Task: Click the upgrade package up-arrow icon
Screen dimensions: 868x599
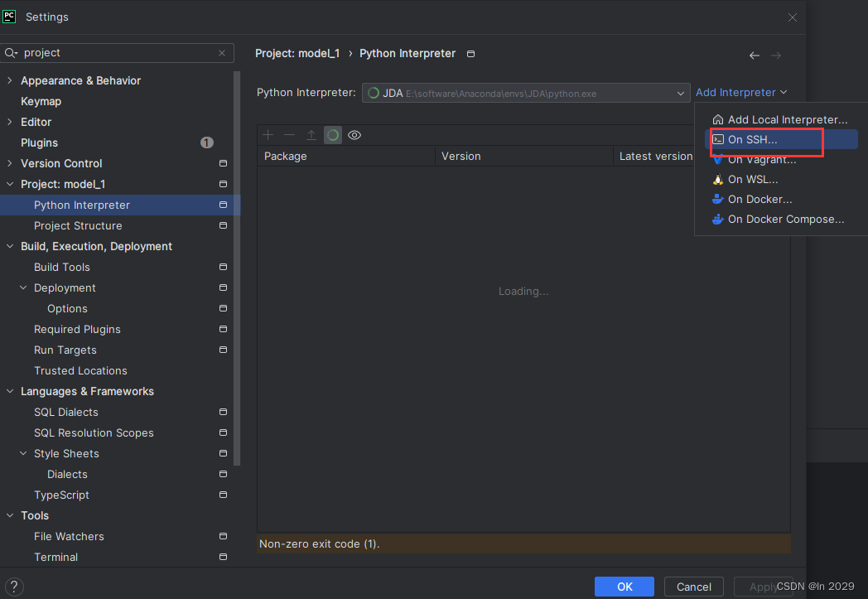Action: pos(311,135)
